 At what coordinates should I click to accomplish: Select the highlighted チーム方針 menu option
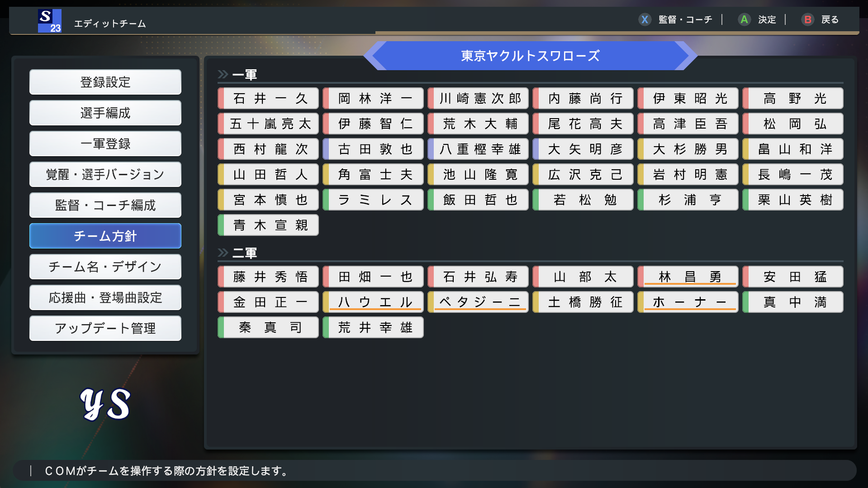point(105,236)
